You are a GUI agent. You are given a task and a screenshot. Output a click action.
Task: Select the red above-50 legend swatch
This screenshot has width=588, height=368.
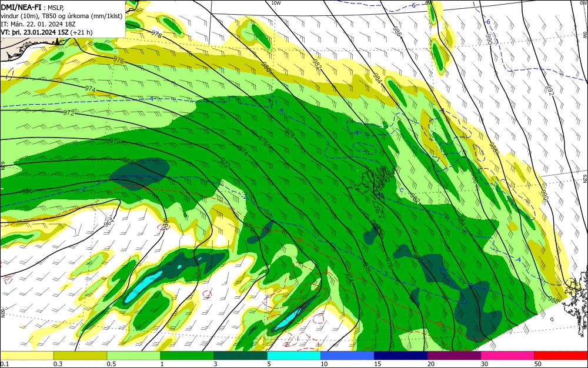tap(561, 356)
